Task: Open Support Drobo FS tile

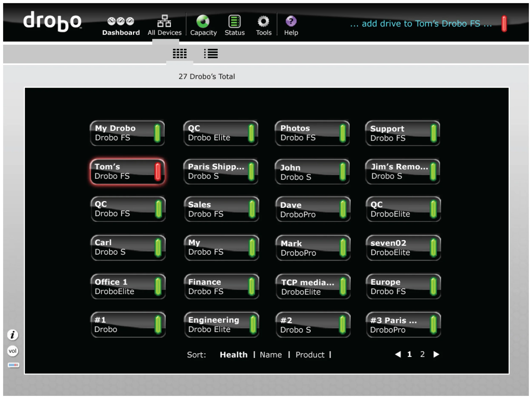Action: [402, 133]
